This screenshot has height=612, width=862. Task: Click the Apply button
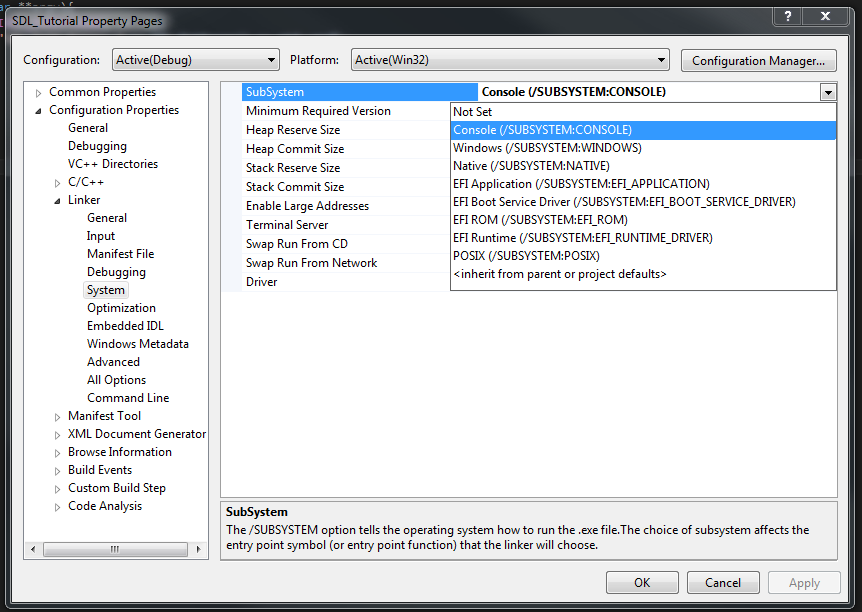[x=803, y=582]
